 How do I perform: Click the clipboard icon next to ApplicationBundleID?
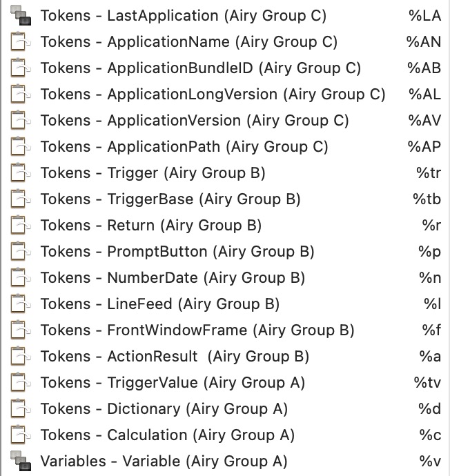[x=19, y=68]
